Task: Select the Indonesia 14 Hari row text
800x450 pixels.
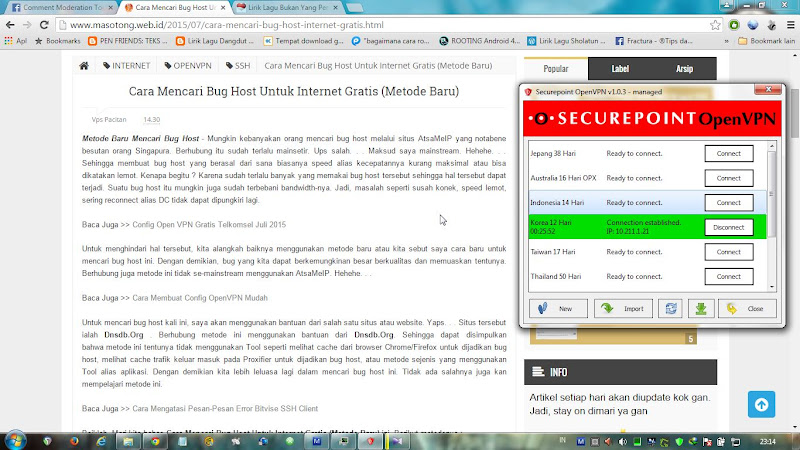Action: point(557,203)
